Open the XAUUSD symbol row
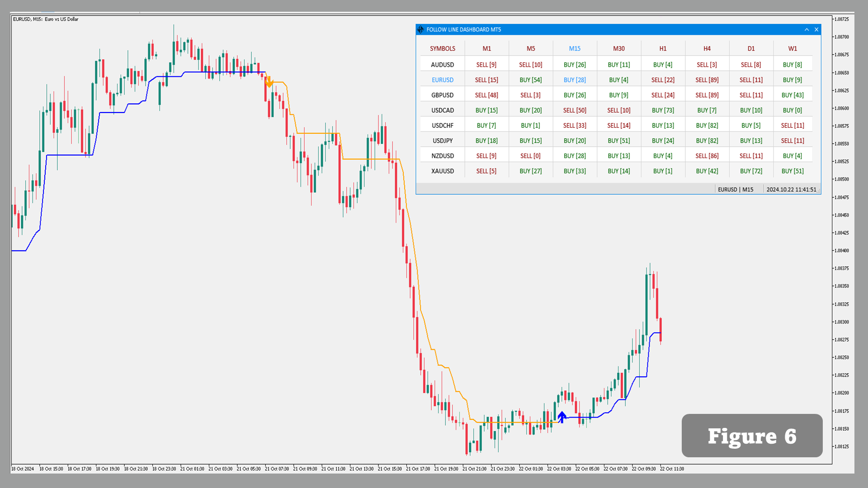Viewport: 868px width, 488px height. tap(442, 171)
